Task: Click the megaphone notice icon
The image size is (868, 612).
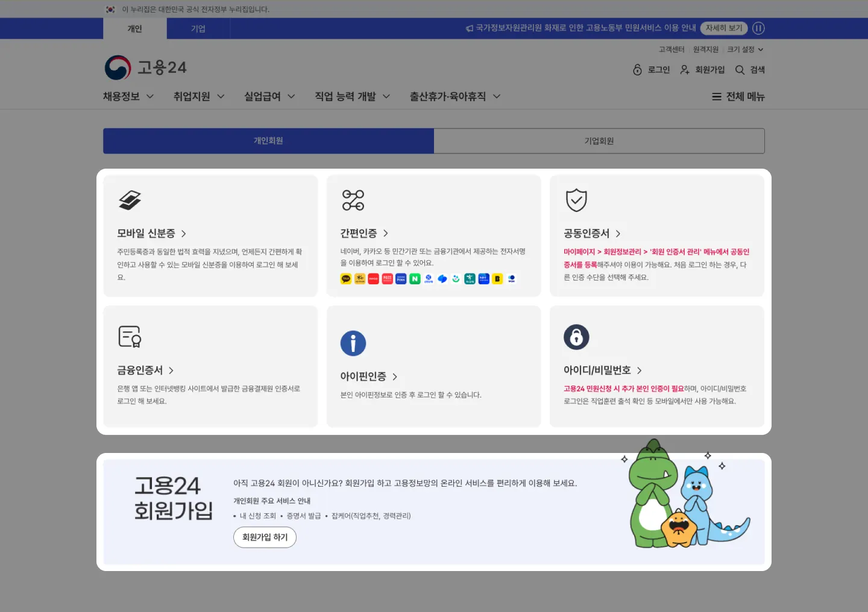Action: coord(470,28)
